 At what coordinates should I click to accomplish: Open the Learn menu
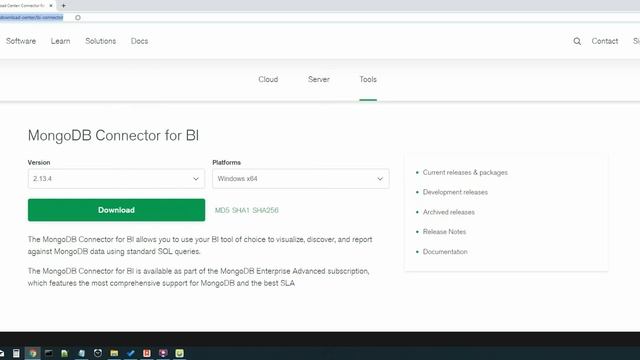(x=60, y=41)
